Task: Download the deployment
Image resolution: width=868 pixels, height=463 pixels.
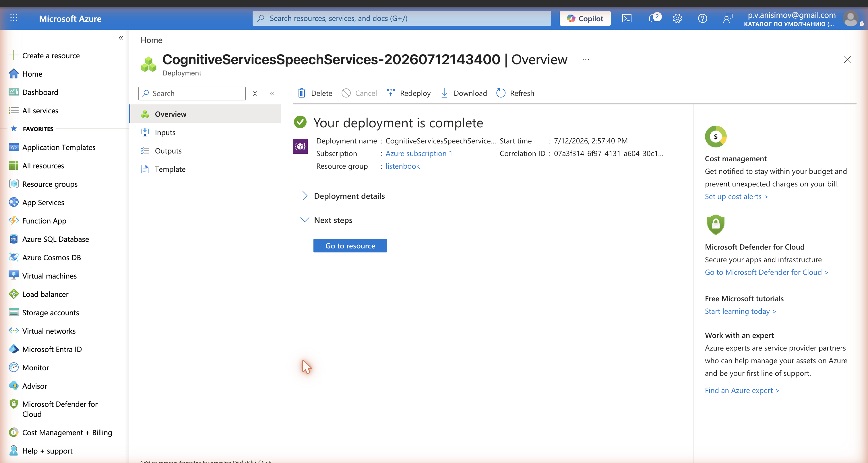Action: click(464, 93)
